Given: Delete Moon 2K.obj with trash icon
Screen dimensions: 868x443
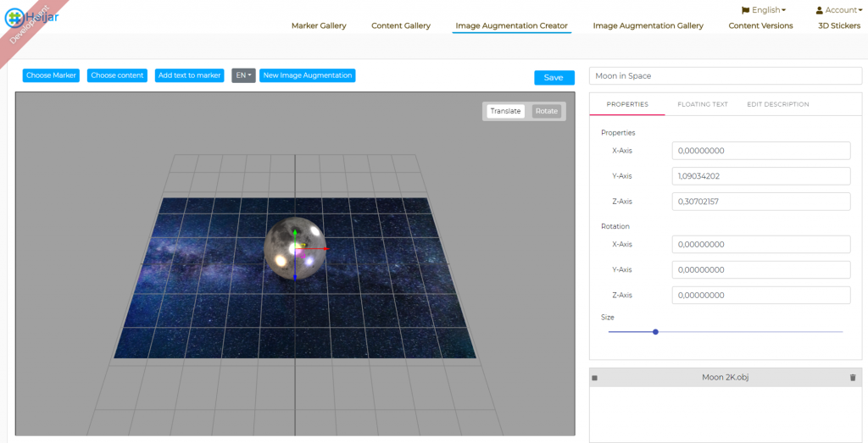Looking at the screenshot, I should point(853,377).
